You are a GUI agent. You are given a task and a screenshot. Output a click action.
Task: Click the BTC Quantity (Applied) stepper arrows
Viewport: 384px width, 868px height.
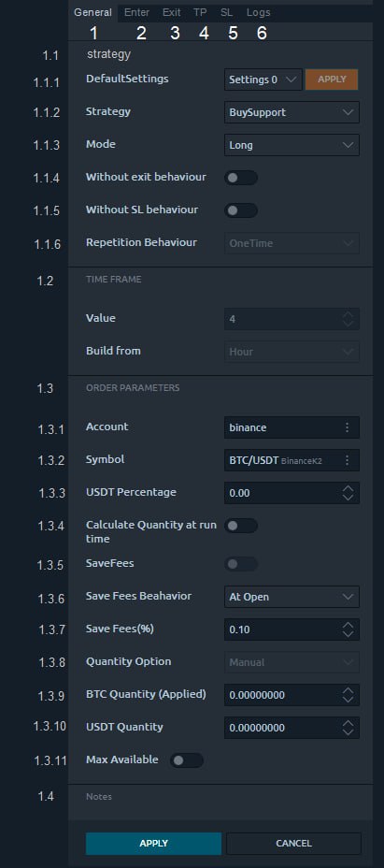pos(348,695)
